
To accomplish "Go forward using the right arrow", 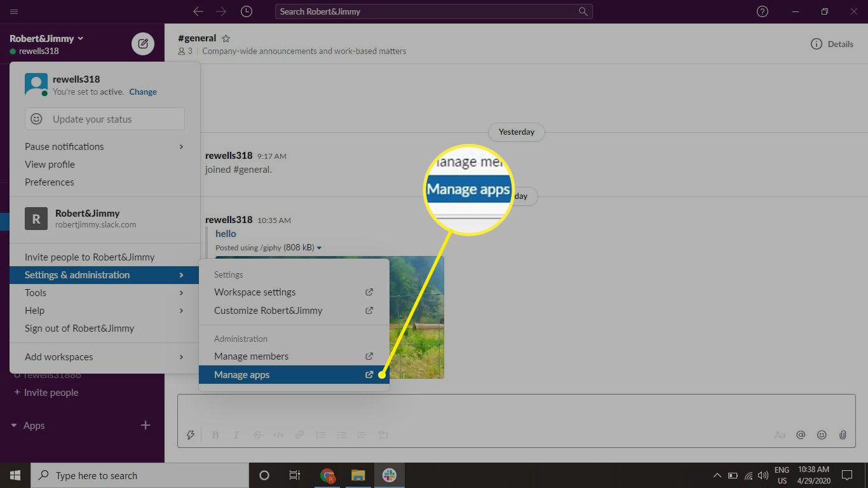I will click(x=221, y=11).
